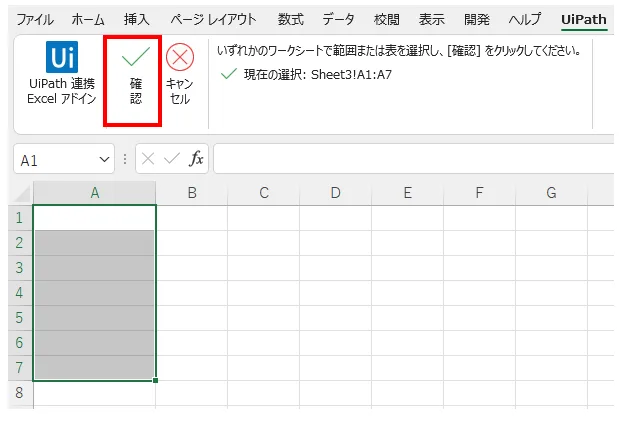
Task: Select row 8 header
Action: coord(17,393)
